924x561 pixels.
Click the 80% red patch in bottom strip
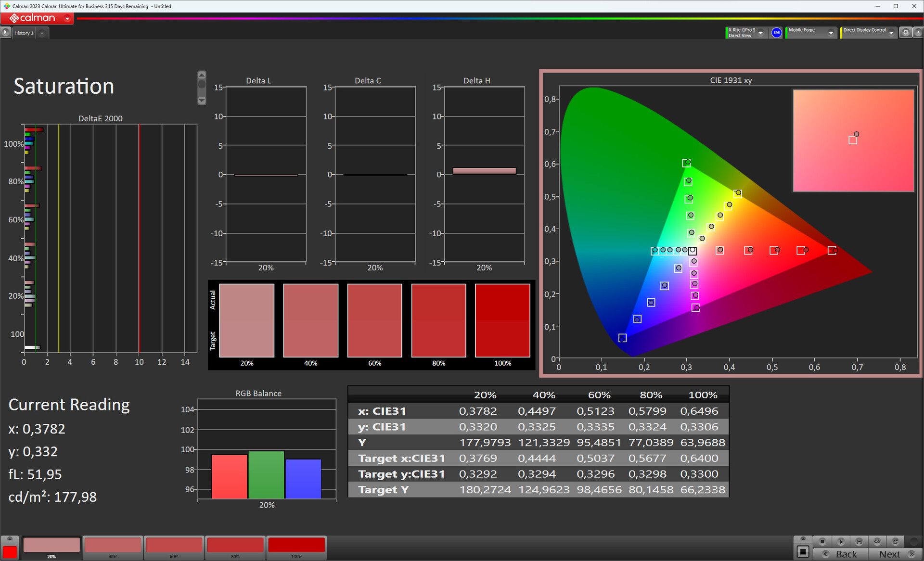pyautogui.click(x=235, y=548)
